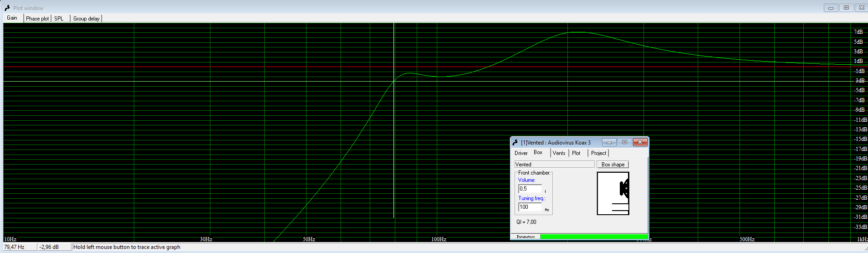The height and width of the screenshot is (253, 868).
Task: Click the Plot window title bar icon
Action: [x=7, y=8]
